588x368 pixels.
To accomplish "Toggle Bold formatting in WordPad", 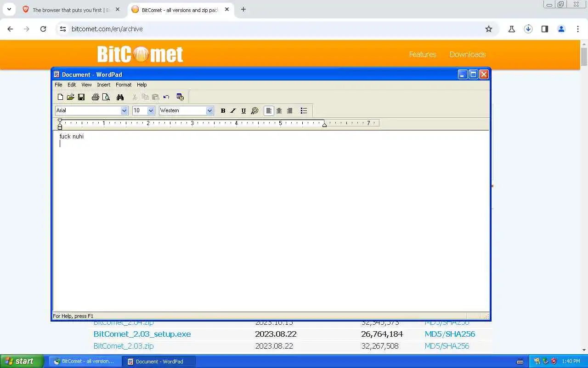I will tap(223, 110).
